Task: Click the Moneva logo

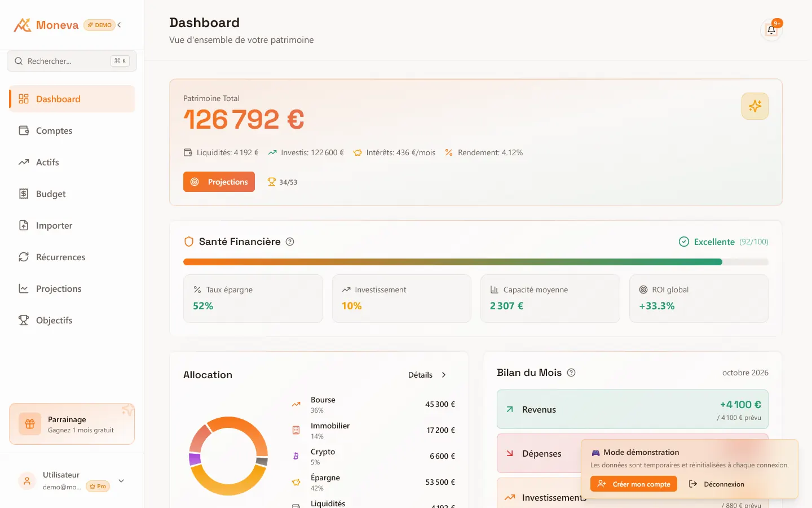Action: 46,25
